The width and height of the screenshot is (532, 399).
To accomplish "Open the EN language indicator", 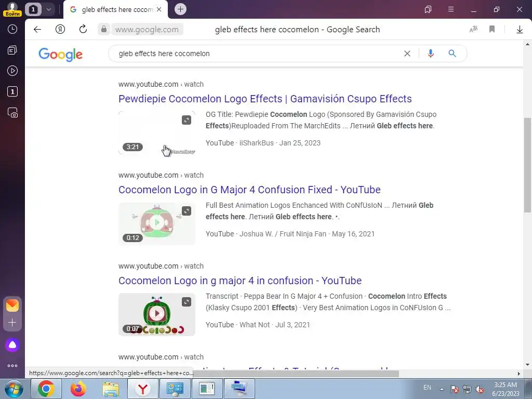I will coord(427,388).
